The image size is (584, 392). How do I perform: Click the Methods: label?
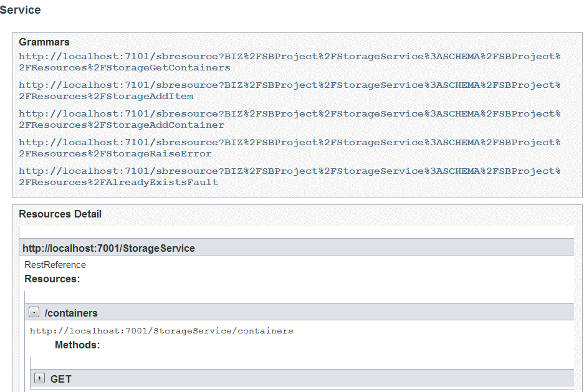(x=77, y=345)
